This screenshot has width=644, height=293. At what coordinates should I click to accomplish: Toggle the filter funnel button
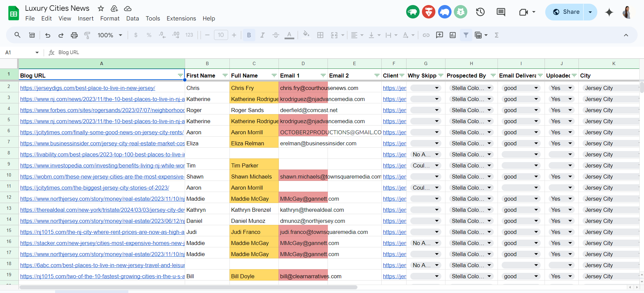(466, 35)
